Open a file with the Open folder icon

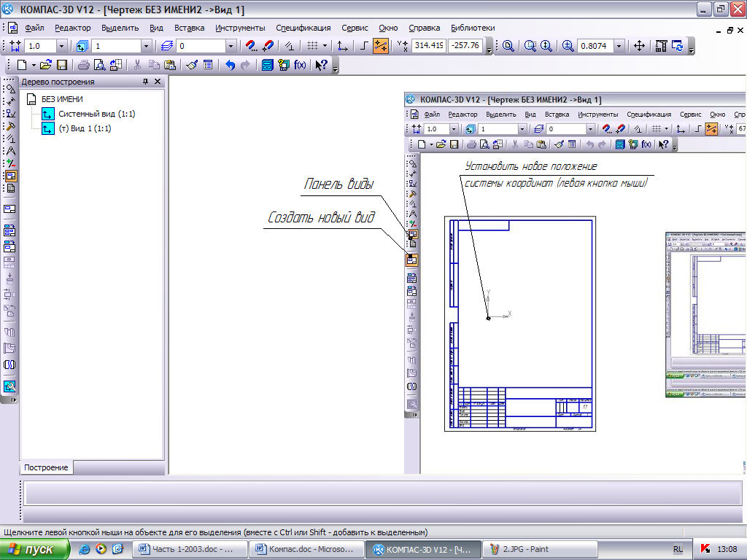[46, 65]
